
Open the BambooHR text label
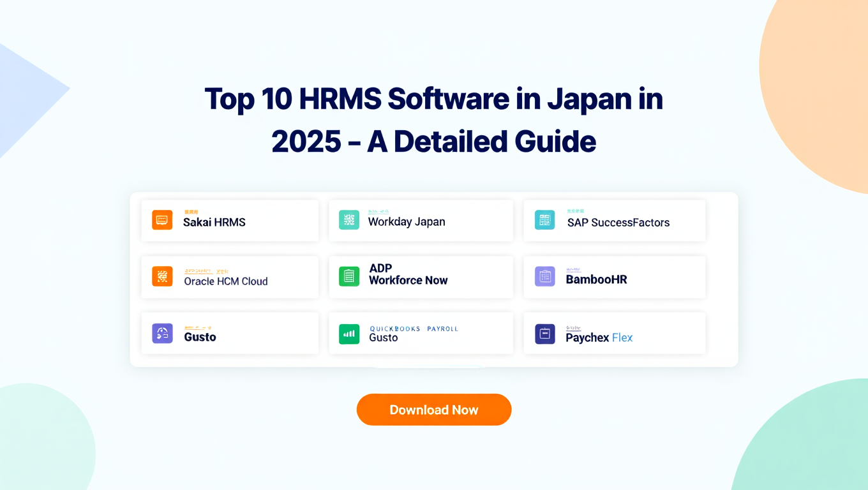pyautogui.click(x=596, y=279)
